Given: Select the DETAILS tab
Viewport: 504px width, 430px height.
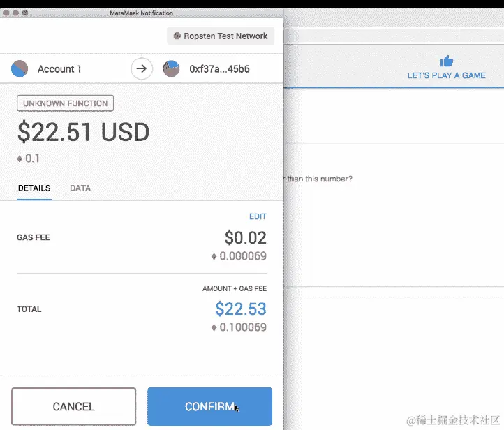Looking at the screenshot, I should pos(34,188).
